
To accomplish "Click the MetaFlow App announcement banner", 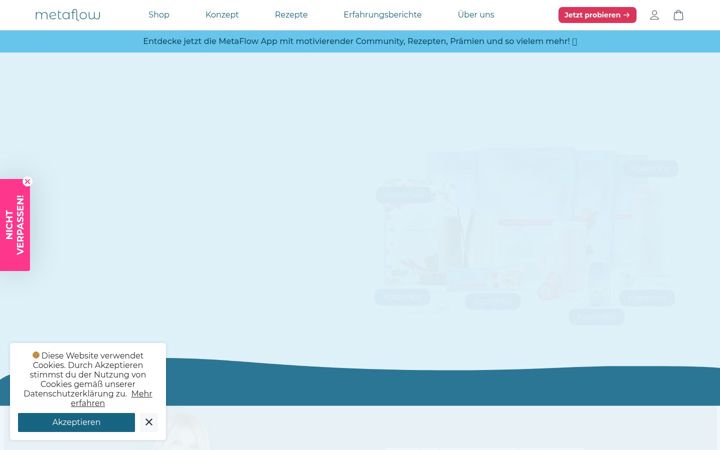I will pos(360,41).
